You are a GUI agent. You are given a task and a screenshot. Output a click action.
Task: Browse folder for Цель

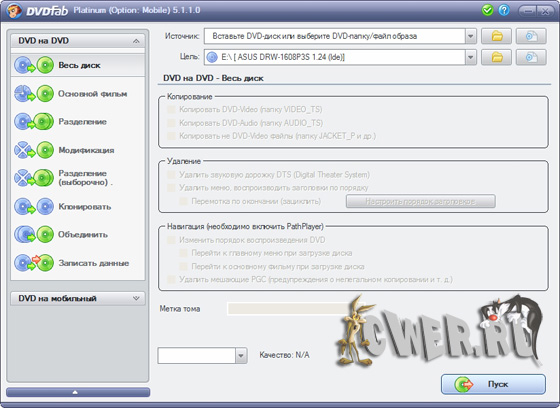tap(496, 57)
